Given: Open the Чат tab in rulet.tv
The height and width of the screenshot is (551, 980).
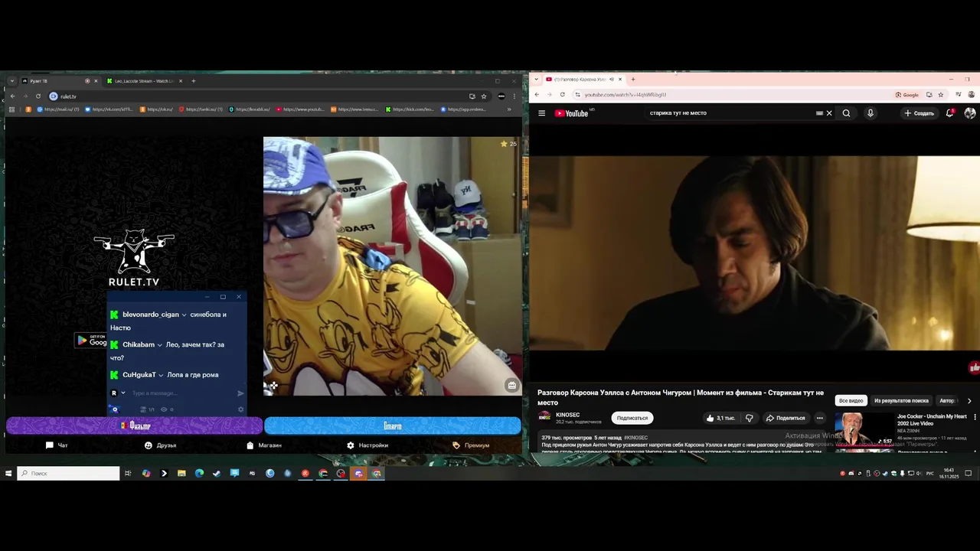Looking at the screenshot, I should 57,445.
